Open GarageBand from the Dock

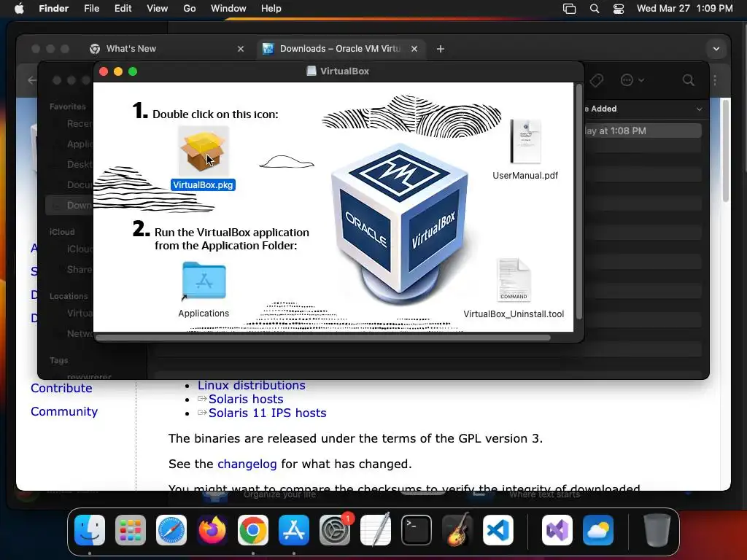(x=457, y=530)
